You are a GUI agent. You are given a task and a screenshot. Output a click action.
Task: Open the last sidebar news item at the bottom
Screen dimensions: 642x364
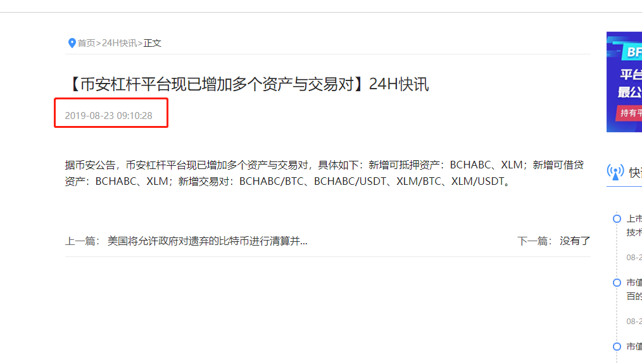tap(634, 346)
